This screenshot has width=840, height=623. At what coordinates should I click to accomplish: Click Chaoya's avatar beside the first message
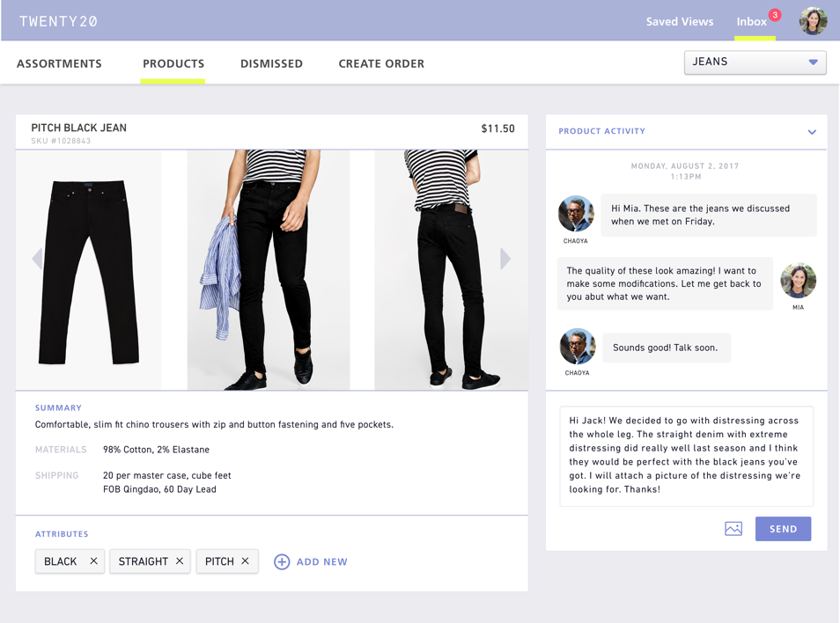click(x=576, y=214)
